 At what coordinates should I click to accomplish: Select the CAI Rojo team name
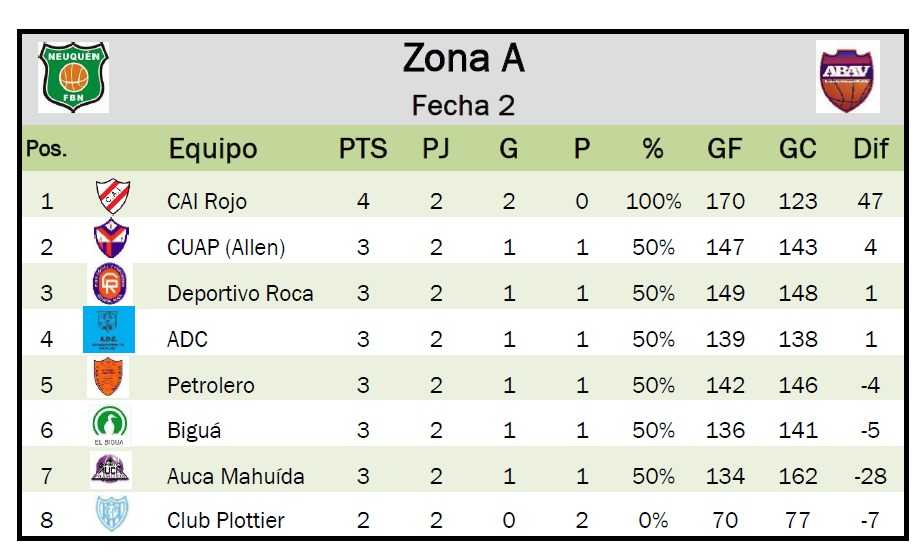[207, 201]
